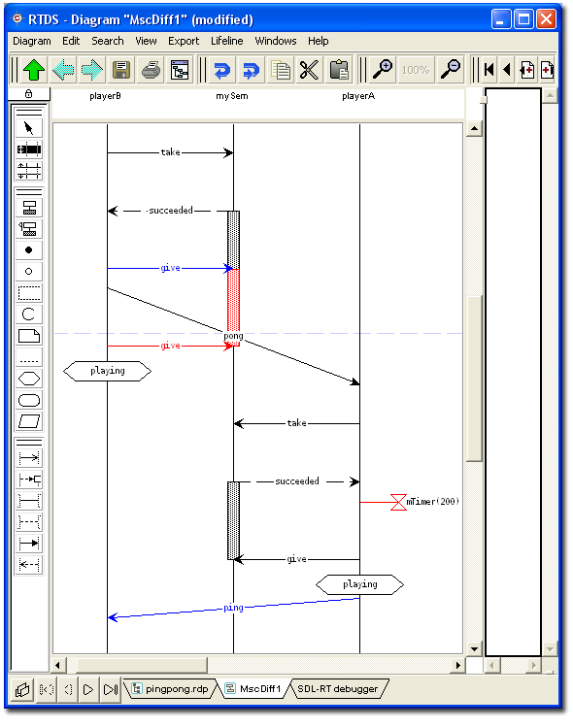This screenshot has height=728, width=573.
Task: Save the diagram with floppy disk icon
Action: [121, 71]
